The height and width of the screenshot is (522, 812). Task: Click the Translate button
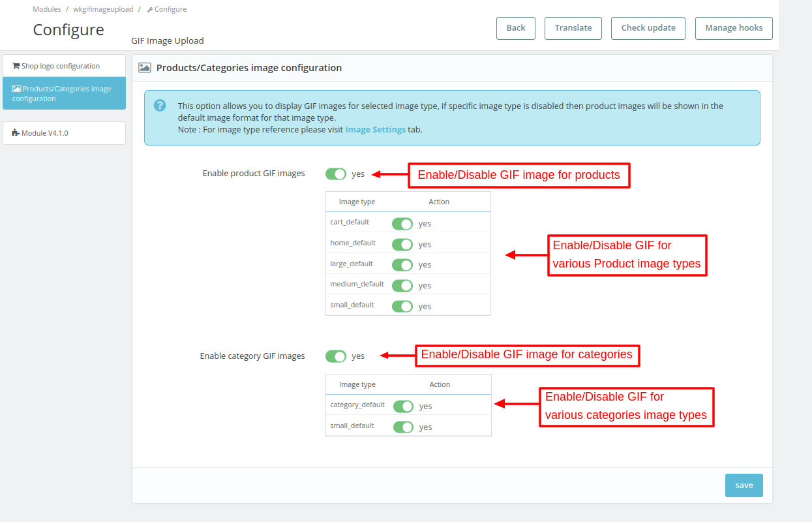(573, 28)
